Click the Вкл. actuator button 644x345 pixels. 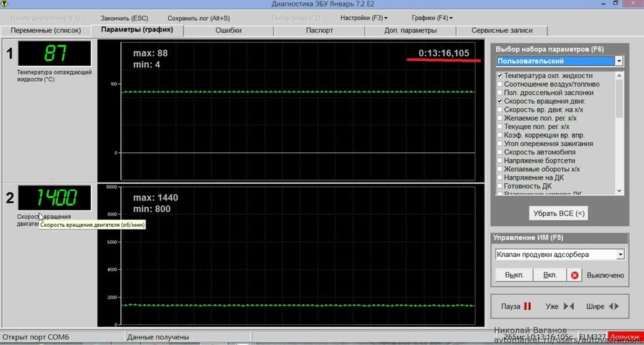(550, 275)
